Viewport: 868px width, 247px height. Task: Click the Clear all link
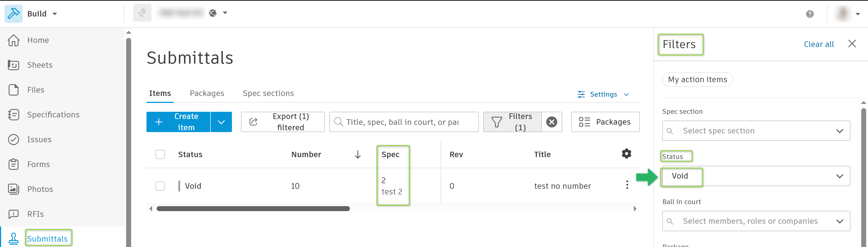818,44
